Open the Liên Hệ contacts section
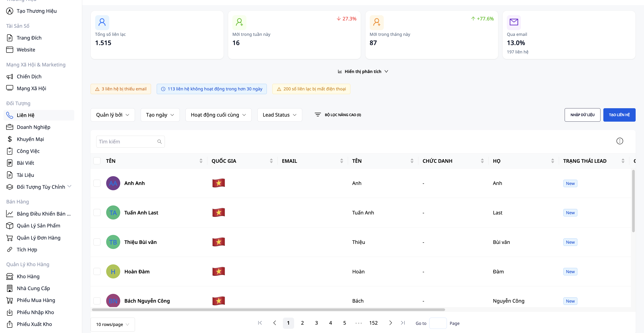Screen dimensions: 644x333 pyautogui.click(x=25, y=115)
